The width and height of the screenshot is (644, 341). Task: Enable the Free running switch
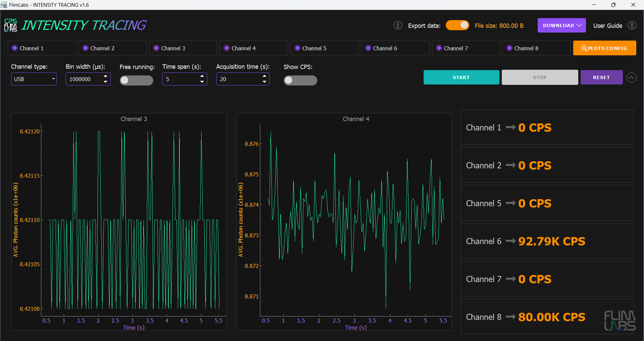(137, 80)
